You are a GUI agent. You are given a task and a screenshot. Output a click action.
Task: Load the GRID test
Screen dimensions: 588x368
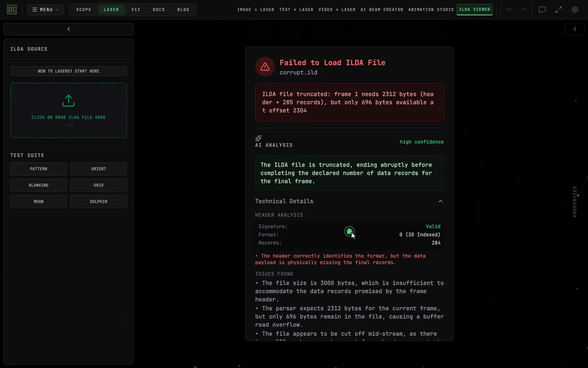[x=98, y=185]
